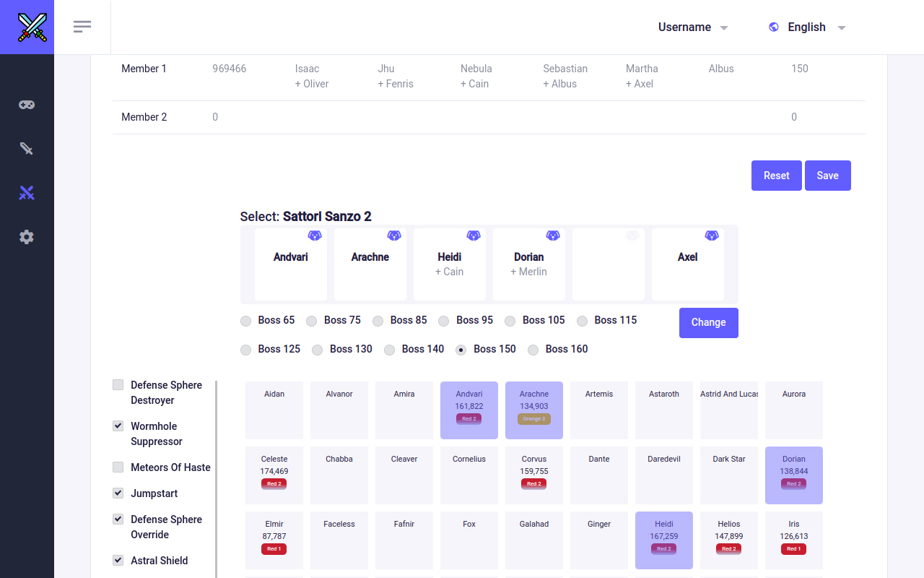Enable Defense Sphere Destroyer checkbox
The width and height of the screenshot is (924, 578).
click(118, 385)
